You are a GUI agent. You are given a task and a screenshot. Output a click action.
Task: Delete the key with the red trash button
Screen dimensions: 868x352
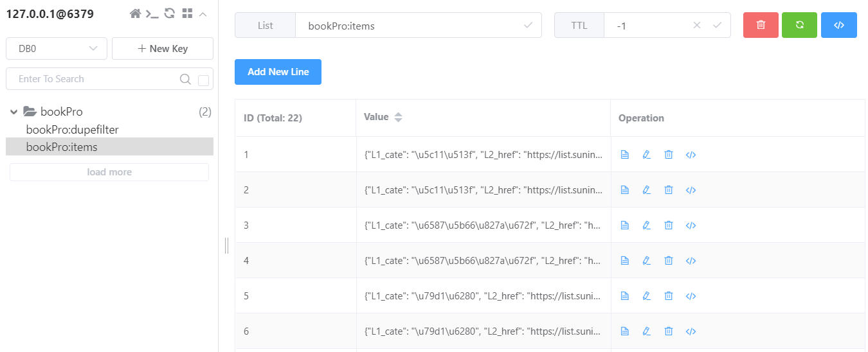(x=761, y=25)
